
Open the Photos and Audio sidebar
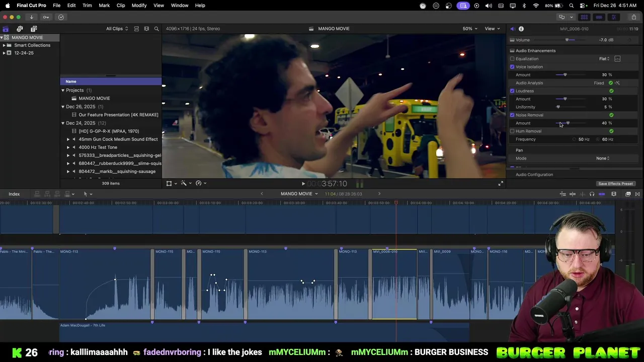click(x=20, y=29)
